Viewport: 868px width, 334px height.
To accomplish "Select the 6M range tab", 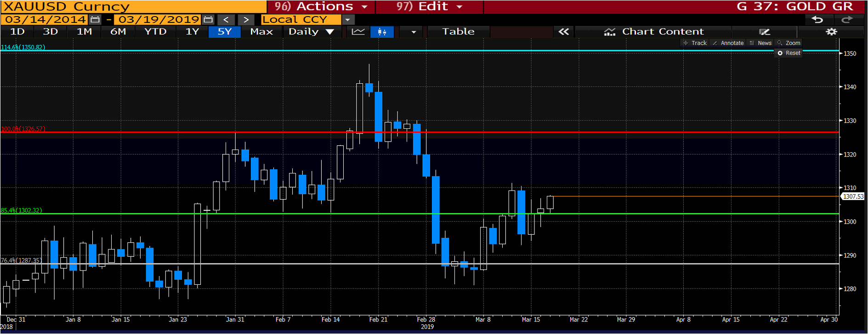I will pos(118,32).
